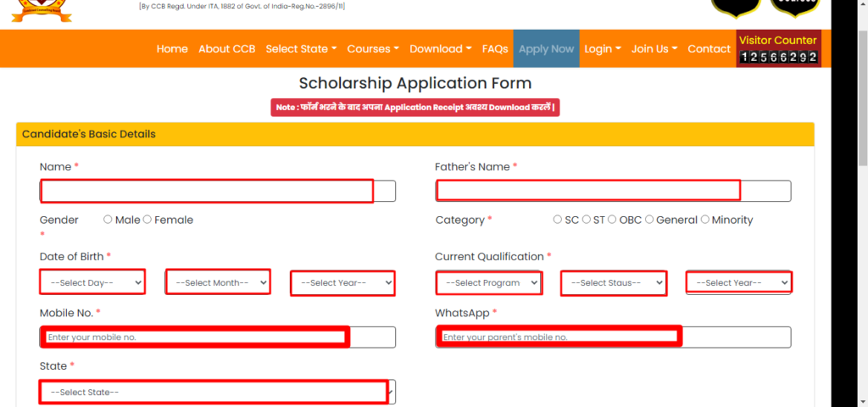Choose the OBC category option
This screenshot has width=868, height=407.
(x=612, y=220)
